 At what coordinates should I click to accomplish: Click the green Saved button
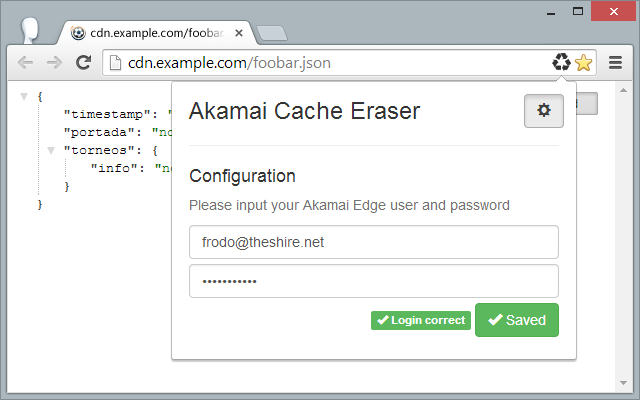pos(517,320)
